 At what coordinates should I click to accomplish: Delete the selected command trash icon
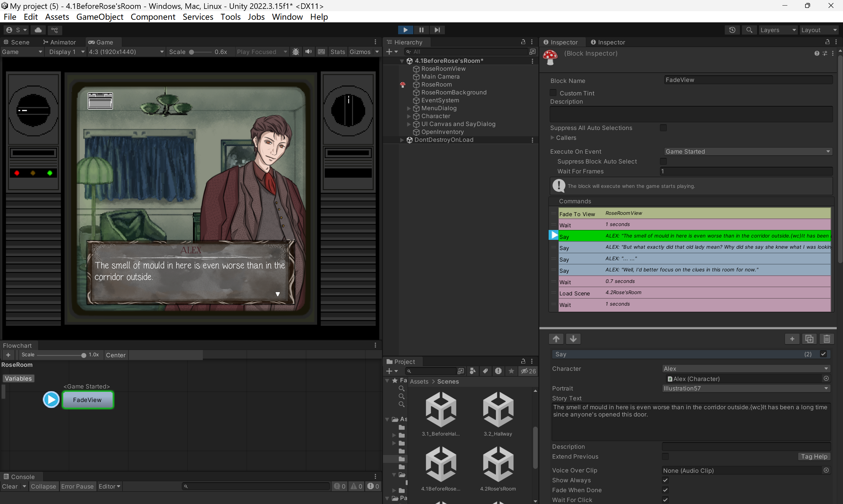(827, 339)
